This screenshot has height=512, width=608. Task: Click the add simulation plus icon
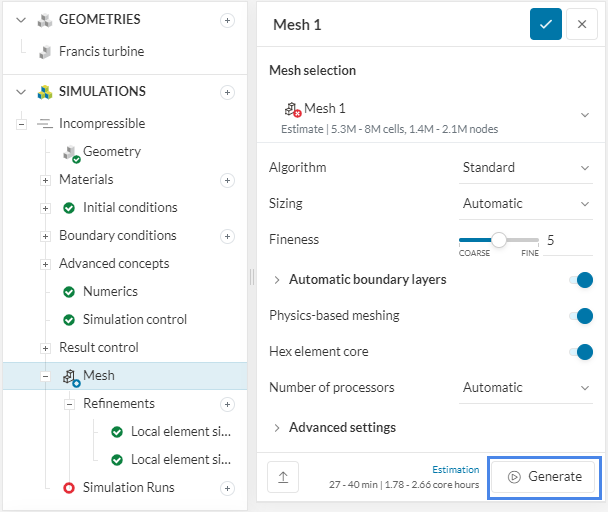click(227, 92)
